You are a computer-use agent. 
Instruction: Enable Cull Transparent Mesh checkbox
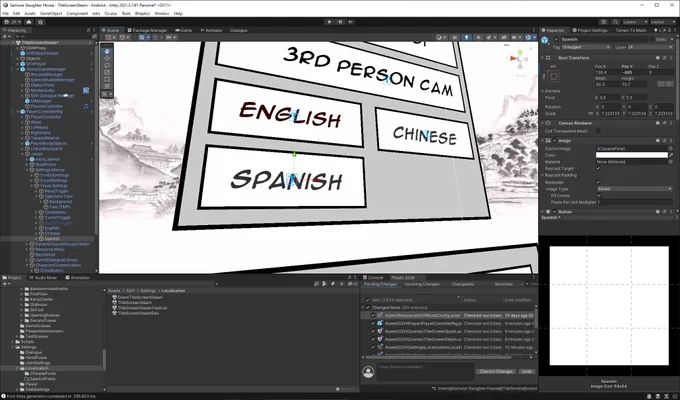tap(599, 130)
